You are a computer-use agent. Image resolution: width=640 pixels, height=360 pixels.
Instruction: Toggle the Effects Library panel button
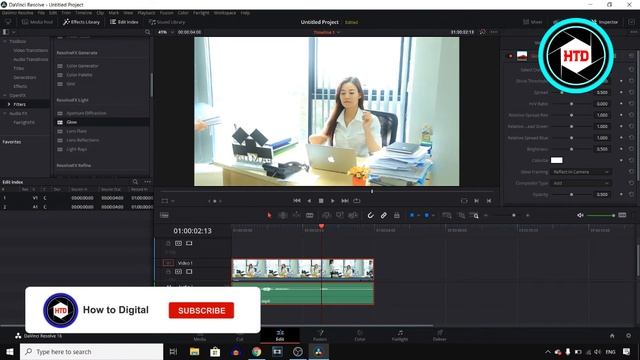(81, 22)
